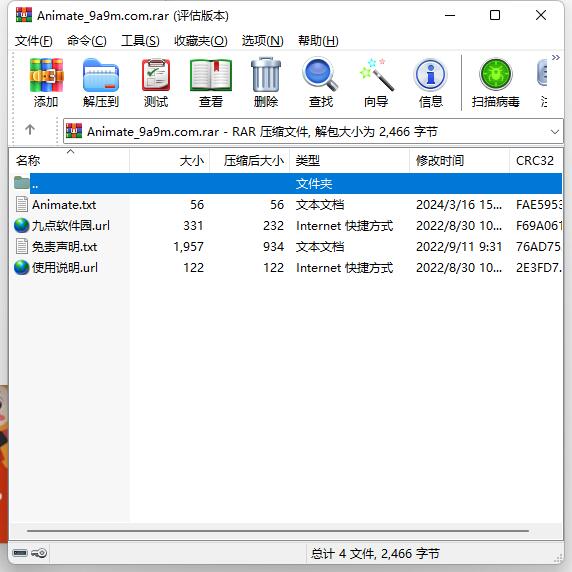Click the date 2024/3/16 cell
Viewport: 572px width, 572px height.
[x=459, y=205]
